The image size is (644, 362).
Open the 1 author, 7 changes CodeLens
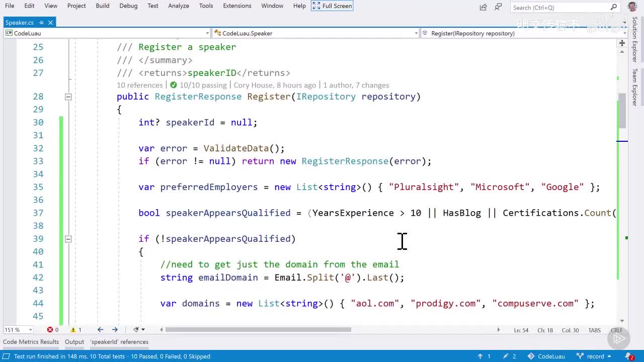tap(356, 85)
